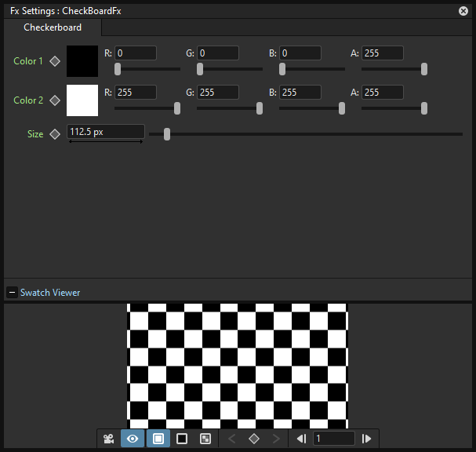Click the camera view icon in swatch toolbar

tap(109, 439)
